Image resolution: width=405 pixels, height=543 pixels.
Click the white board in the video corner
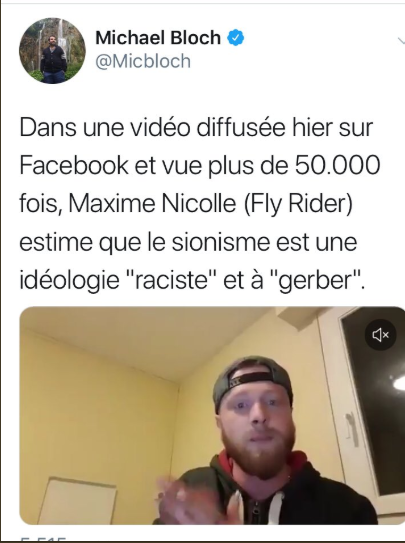78,500
